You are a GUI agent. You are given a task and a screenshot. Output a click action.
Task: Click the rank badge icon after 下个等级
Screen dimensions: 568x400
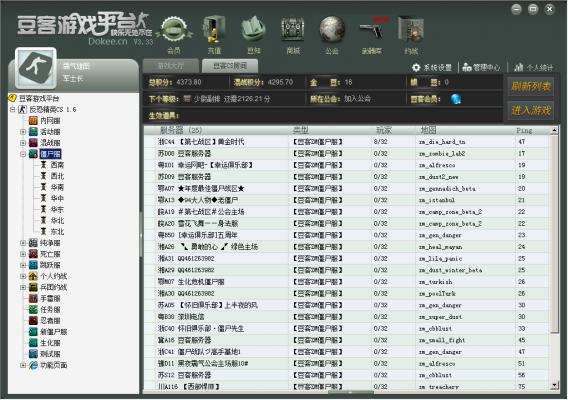point(187,99)
